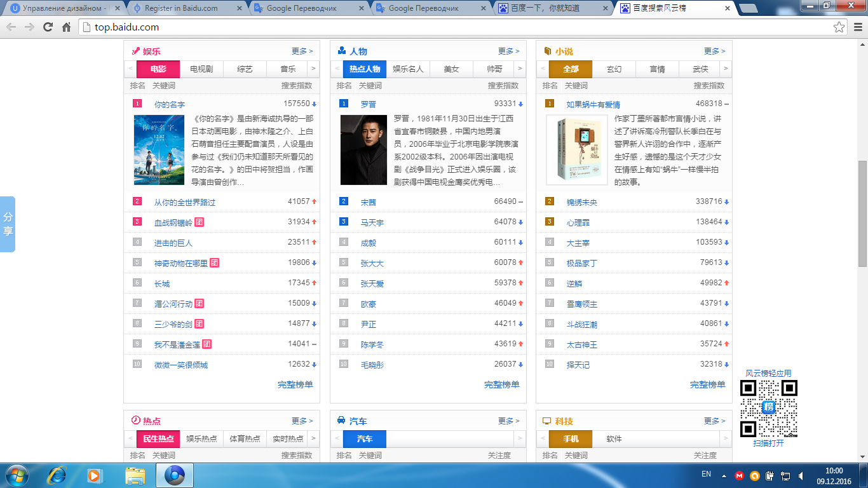Click the 人物 section people icon
This screenshot has height=488, width=868.
point(342,51)
